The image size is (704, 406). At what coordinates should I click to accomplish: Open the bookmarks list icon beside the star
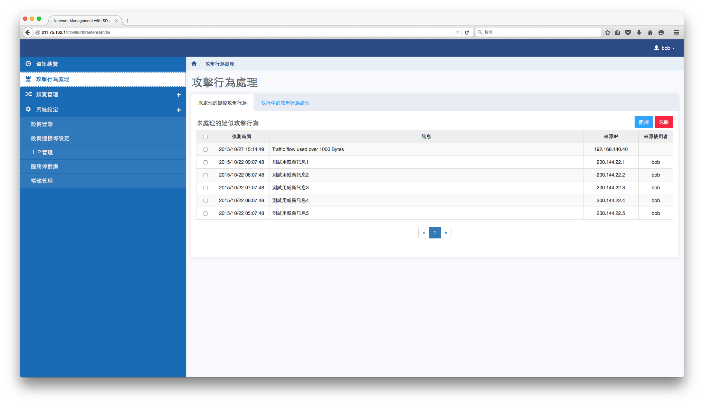tap(618, 32)
